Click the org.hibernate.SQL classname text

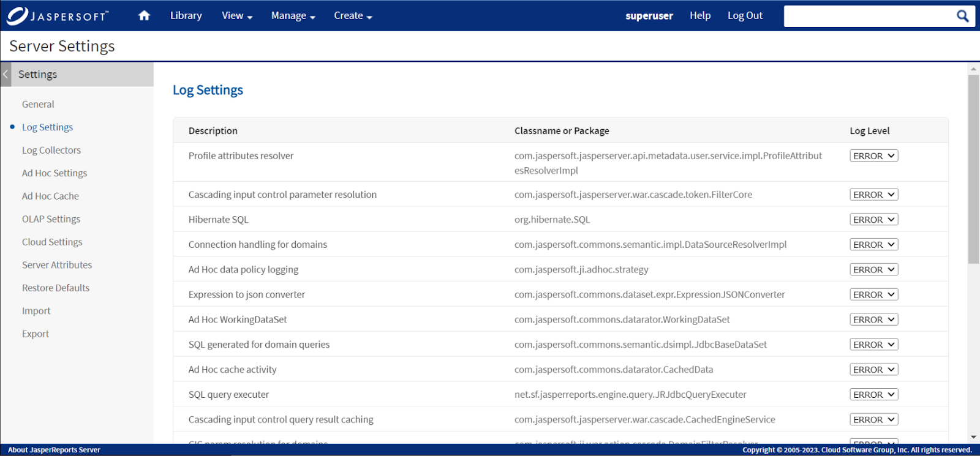[x=552, y=220]
